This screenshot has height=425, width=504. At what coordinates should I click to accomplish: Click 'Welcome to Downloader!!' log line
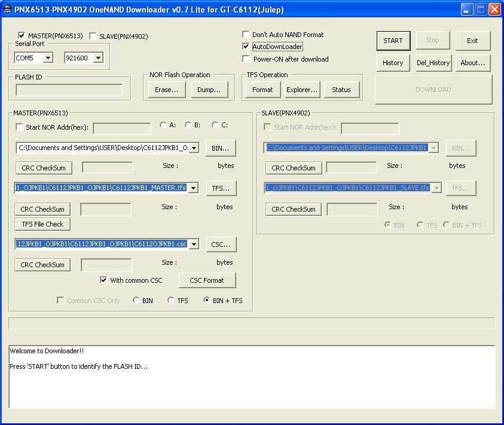47,351
